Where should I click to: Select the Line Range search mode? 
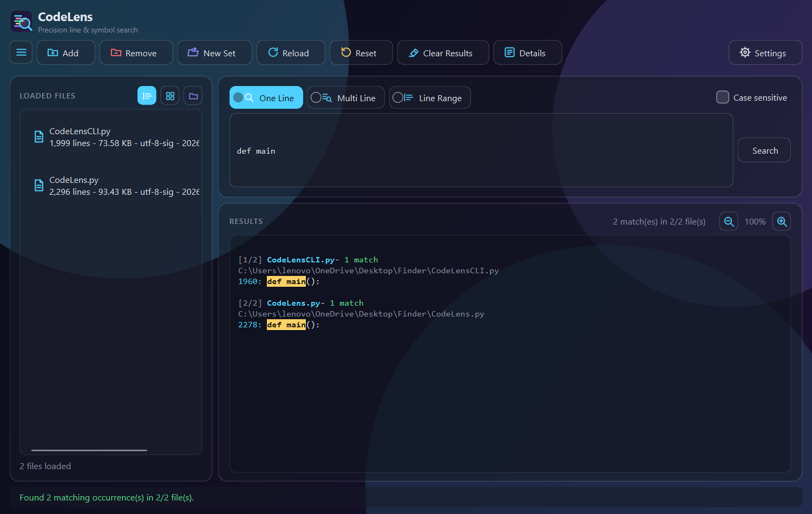(430, 97)
